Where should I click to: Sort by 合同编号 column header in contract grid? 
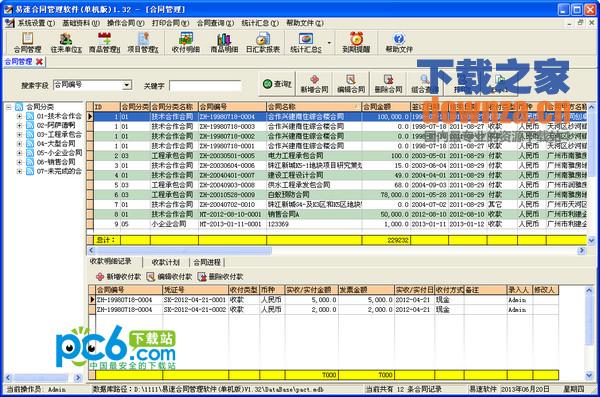click(x=232, y=106)
